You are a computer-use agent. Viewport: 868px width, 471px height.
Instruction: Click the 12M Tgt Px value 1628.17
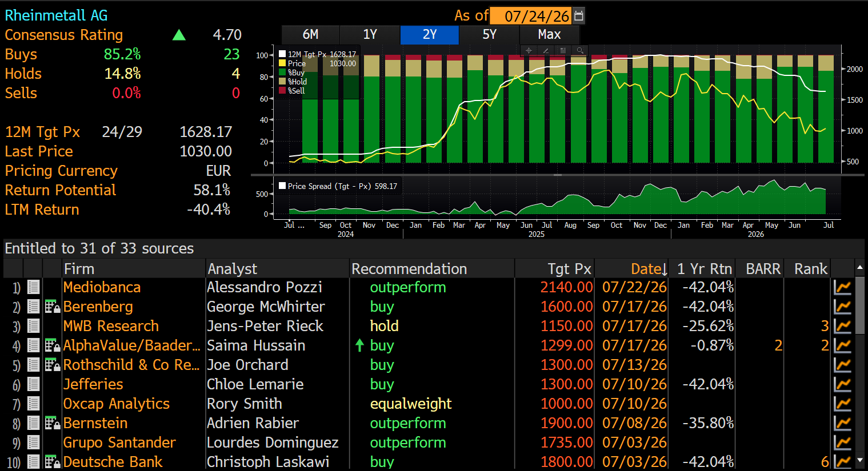point(206,132)
